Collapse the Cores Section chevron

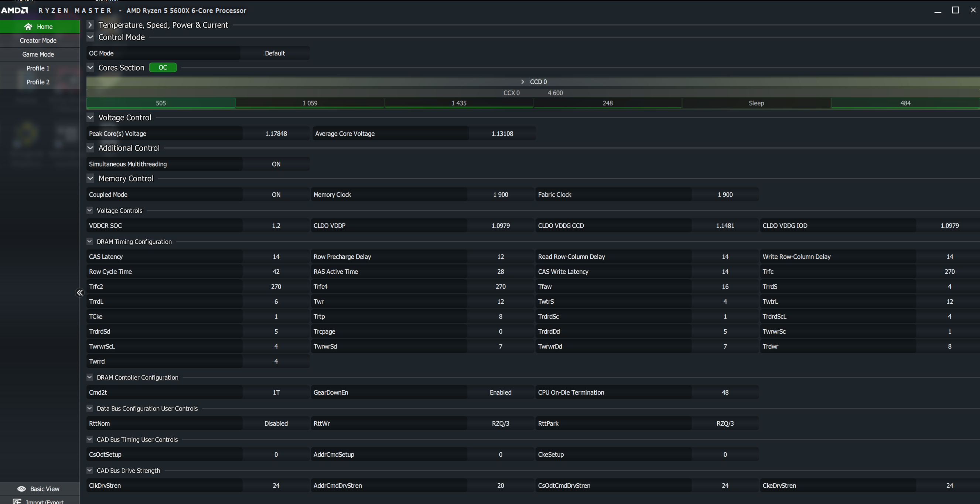pos(90,67)
